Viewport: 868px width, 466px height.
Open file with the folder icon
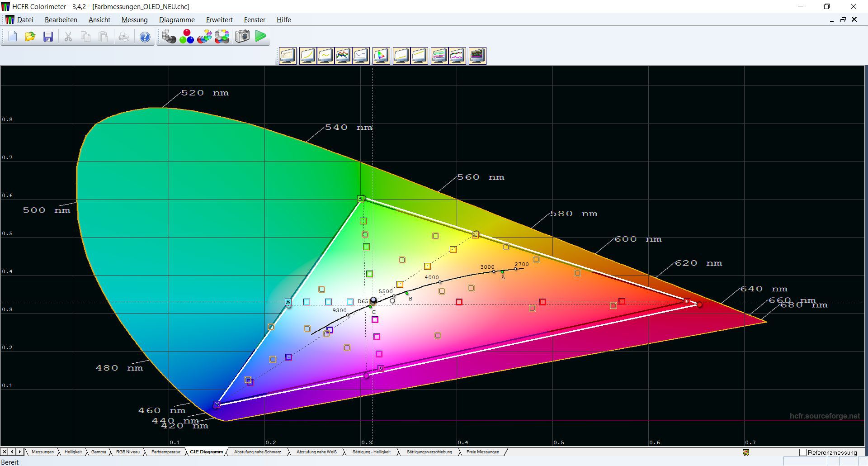[x=30, y=37]
